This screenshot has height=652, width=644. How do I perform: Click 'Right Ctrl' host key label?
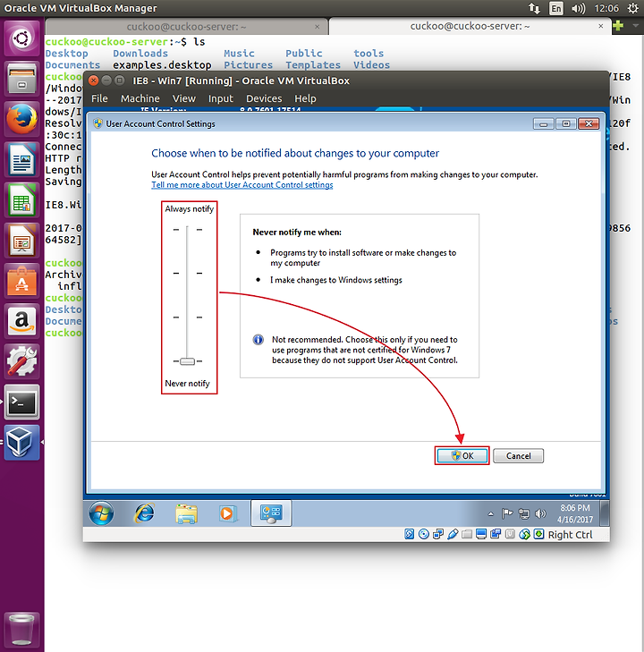[570, 535]
